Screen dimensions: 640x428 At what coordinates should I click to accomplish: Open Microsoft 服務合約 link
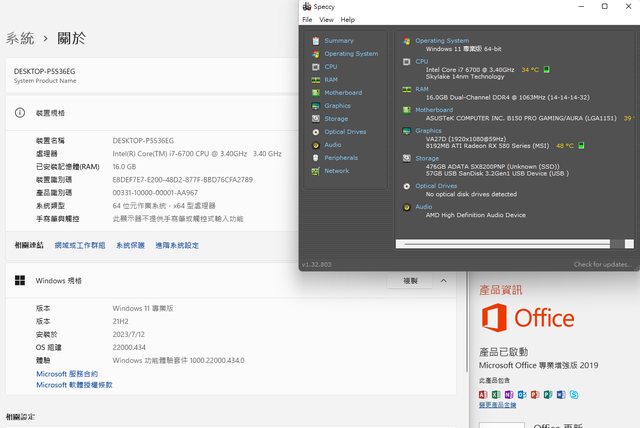tap(74, 373)
